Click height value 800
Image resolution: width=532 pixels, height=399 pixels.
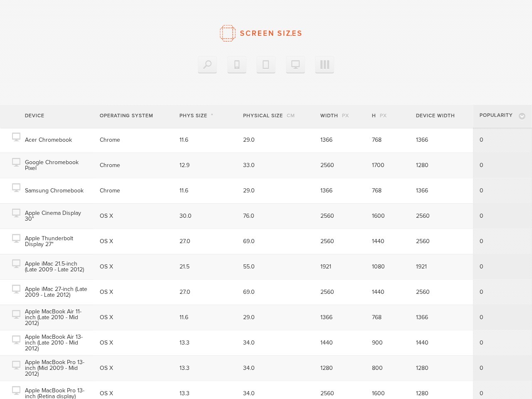[377, 368]
